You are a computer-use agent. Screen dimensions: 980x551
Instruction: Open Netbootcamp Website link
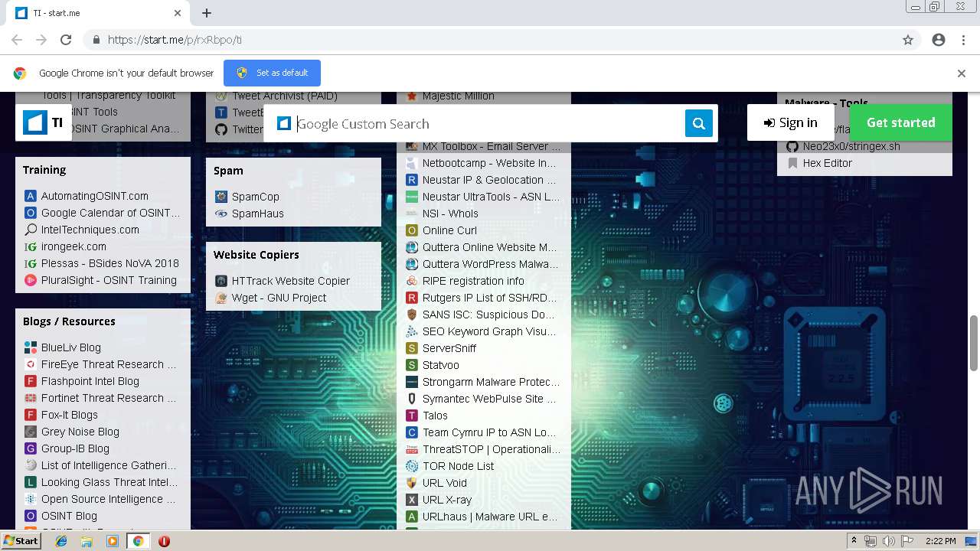[490, 163]
